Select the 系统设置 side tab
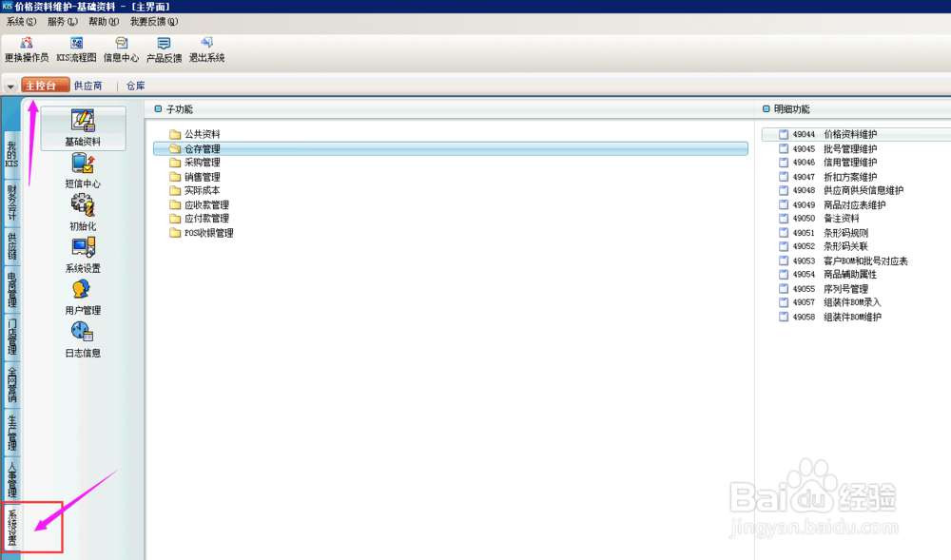 [11, 527]
